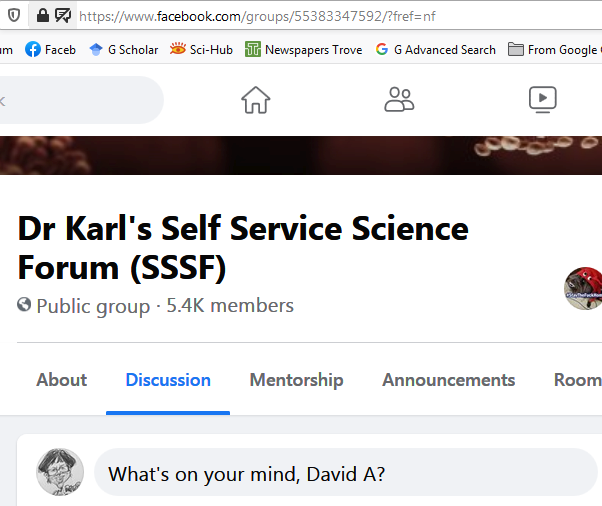602x506 pixels.
Task: Open the Friends icon in Facebook's top bar
Action: click(x=399, y=100)
